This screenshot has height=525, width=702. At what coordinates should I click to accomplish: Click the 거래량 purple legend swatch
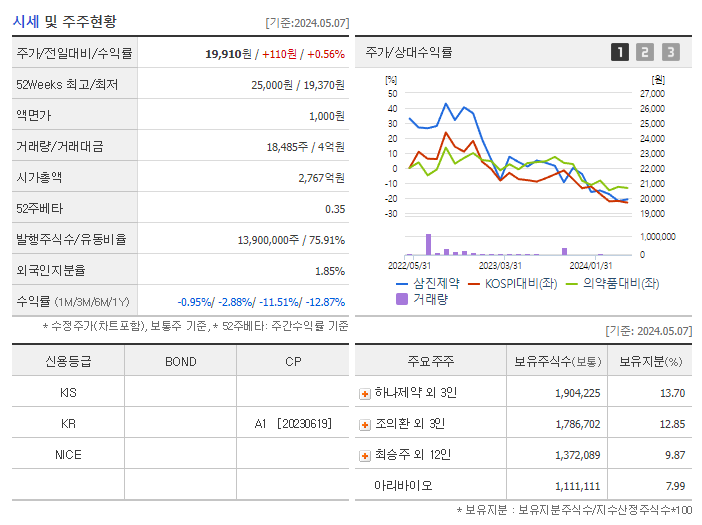pos(402,299)
